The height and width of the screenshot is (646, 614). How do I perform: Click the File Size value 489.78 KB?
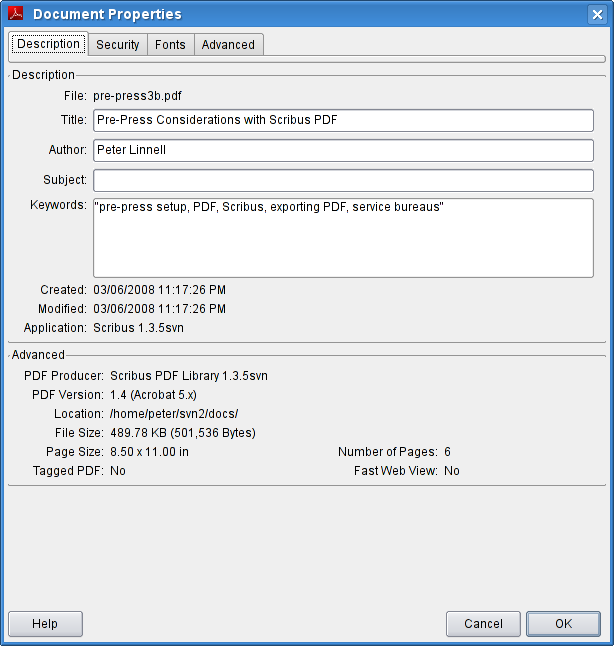pos(183,433)
